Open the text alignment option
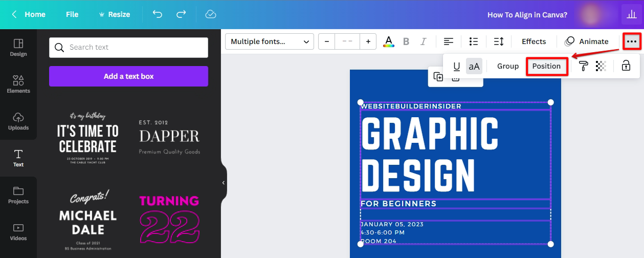 tap(448, 41)
